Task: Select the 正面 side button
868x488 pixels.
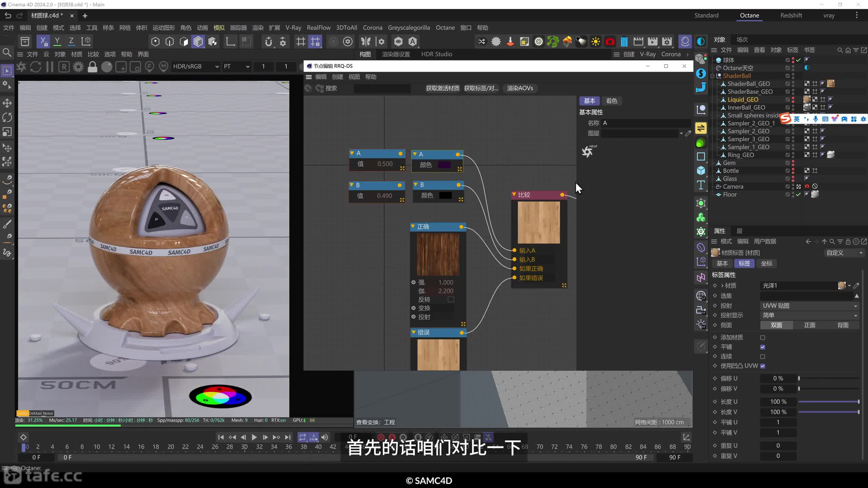Action: pos(810,325)
